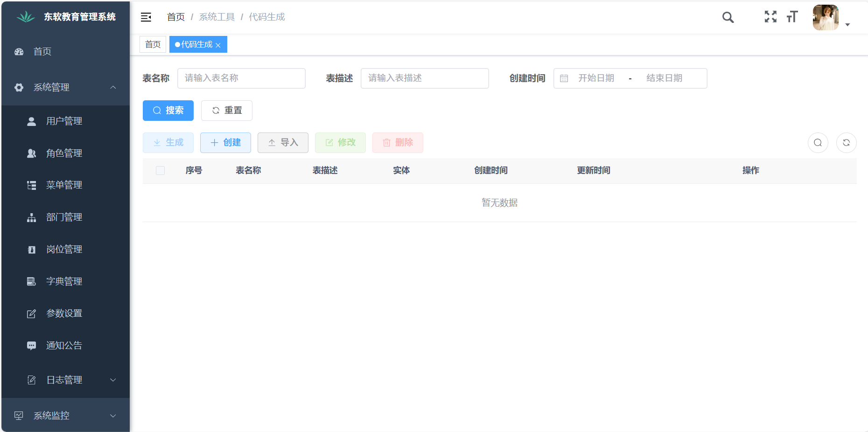This screenshot has height=432, width=868.
Task: Close the 代码生成 tab
Action: click(x=218, y=45)
